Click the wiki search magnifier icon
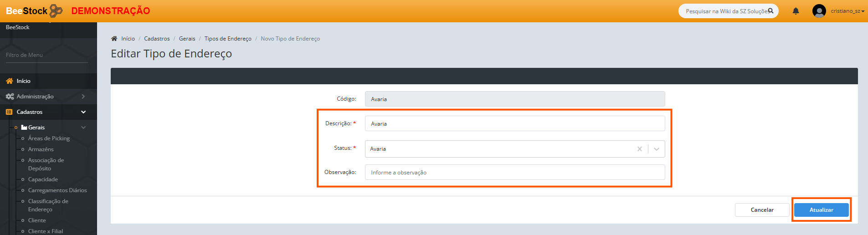The height and width of the screenshot is (235, 868). click(770, 11)
